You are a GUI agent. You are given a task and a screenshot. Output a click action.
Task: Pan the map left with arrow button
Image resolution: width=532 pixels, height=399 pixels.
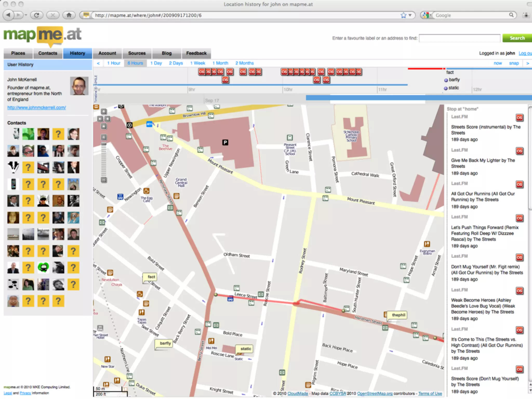(x=100, y=119)
